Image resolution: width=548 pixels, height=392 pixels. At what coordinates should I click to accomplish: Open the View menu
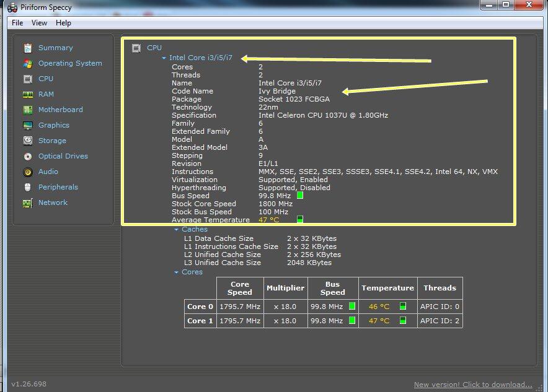click(x=39, y=23)
